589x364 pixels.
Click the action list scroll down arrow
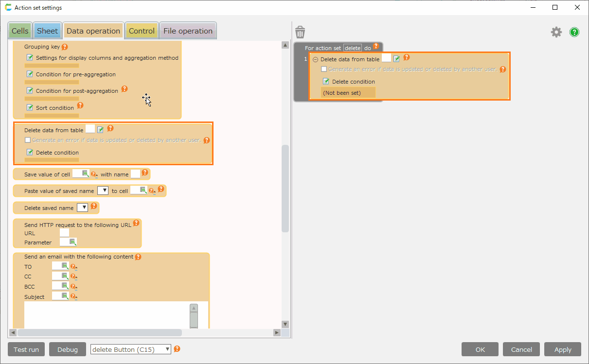coord(285,324)
